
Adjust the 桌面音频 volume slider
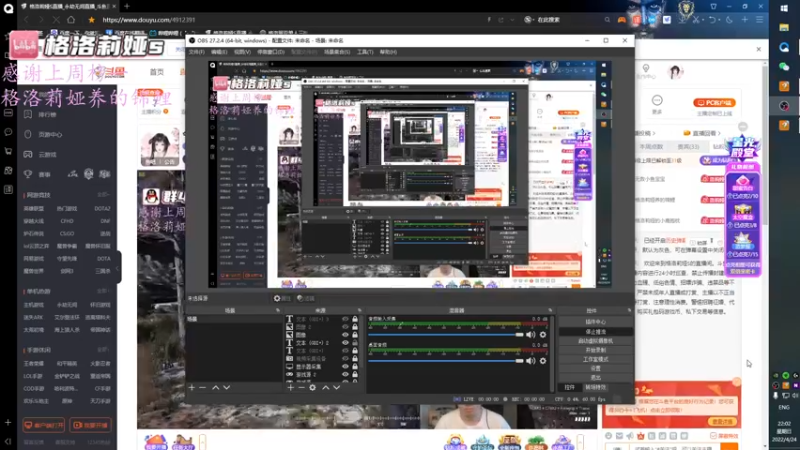coord(445,361)
